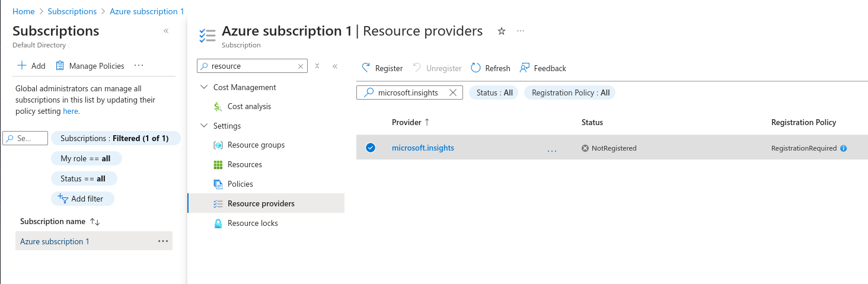Open the microsoft.insights provider link
The height and width of the screenshot is (284, 868).
tap(423, 148)
